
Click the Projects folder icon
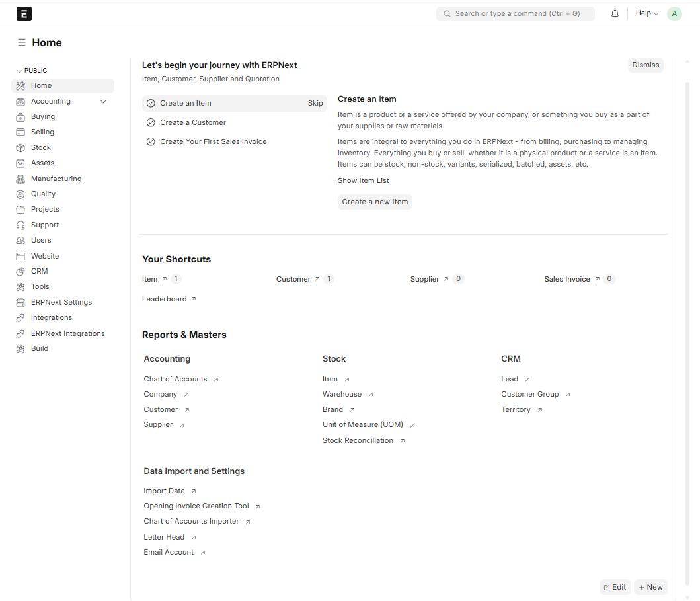tap(20, 210)
